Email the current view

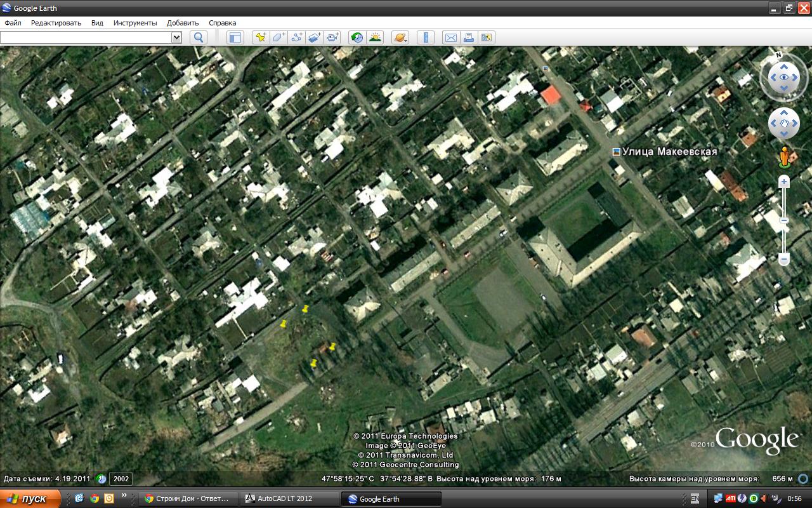450,37
